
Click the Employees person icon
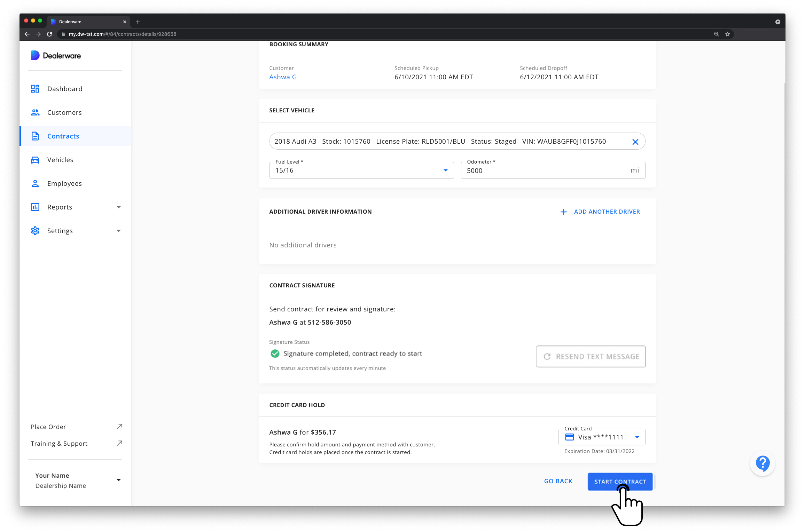[x=35, y=183]
